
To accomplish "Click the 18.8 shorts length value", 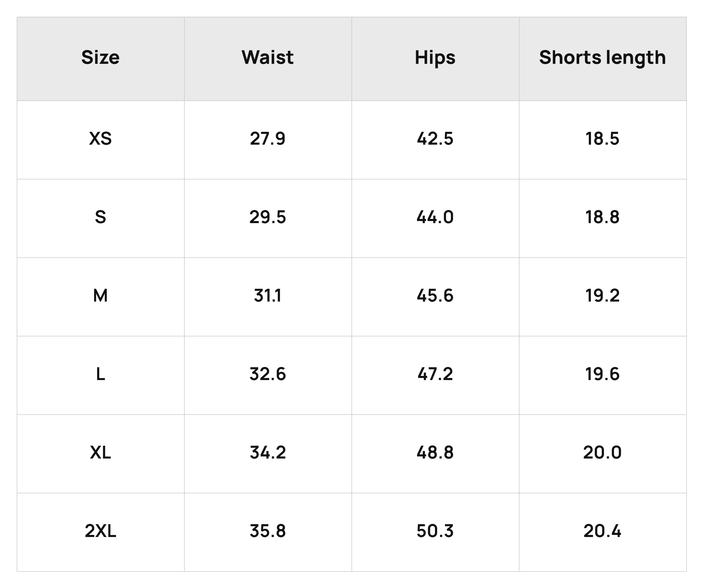I will [603, 217].
